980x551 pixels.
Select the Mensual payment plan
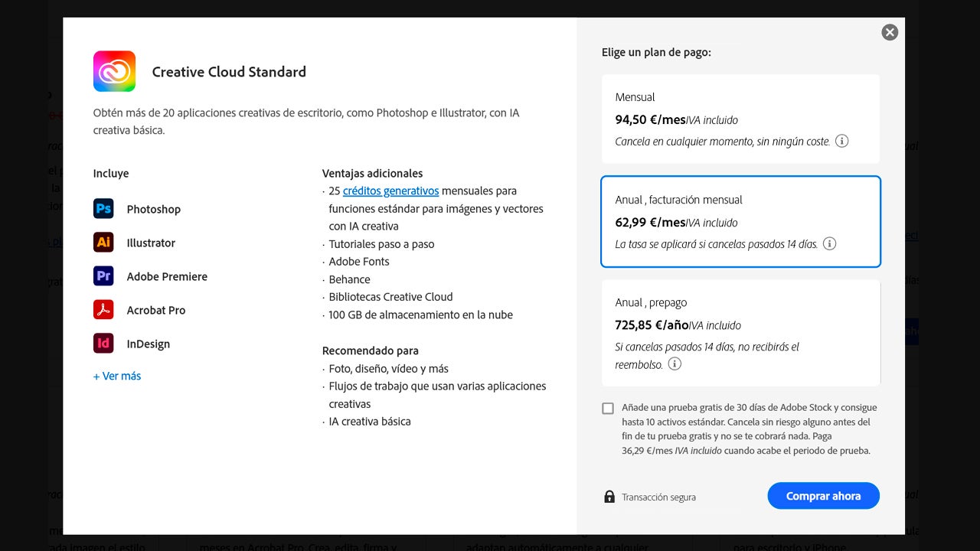pos(740,119)
